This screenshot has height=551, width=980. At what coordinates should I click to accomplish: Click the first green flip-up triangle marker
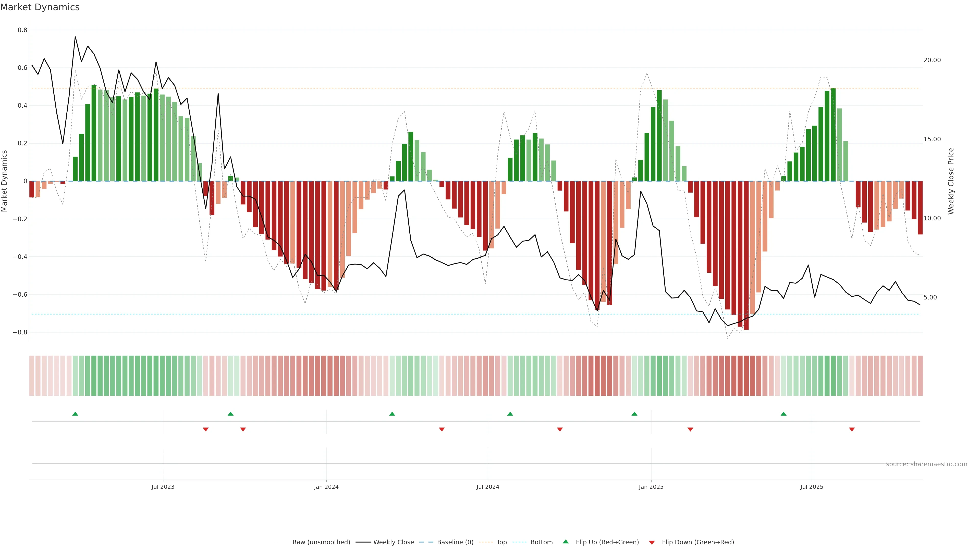(75, 414)
